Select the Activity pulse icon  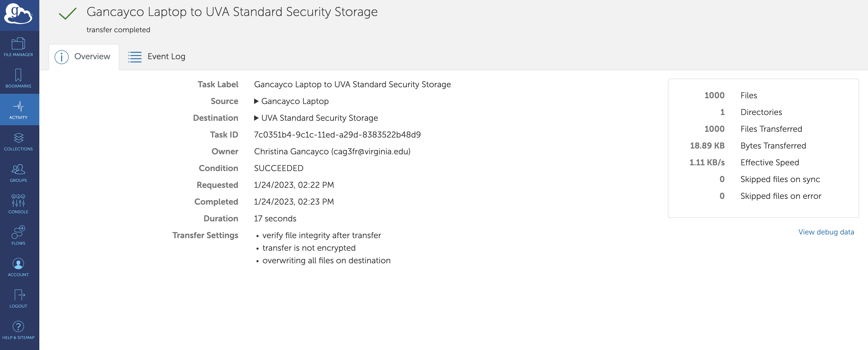click(18, 107)
